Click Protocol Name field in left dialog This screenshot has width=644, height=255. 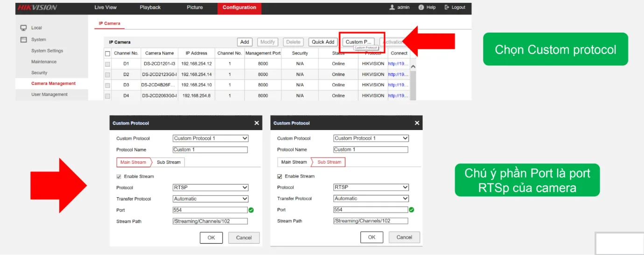tap(210, 150)
